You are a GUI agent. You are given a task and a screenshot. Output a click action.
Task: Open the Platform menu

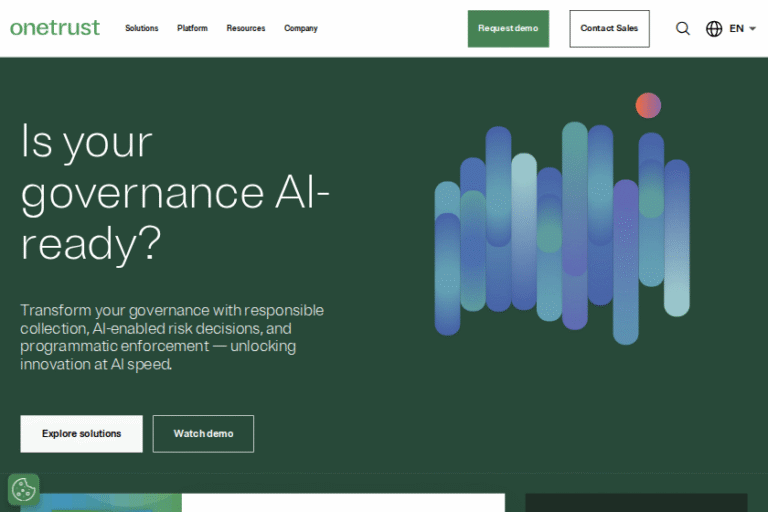coord(192,29)
